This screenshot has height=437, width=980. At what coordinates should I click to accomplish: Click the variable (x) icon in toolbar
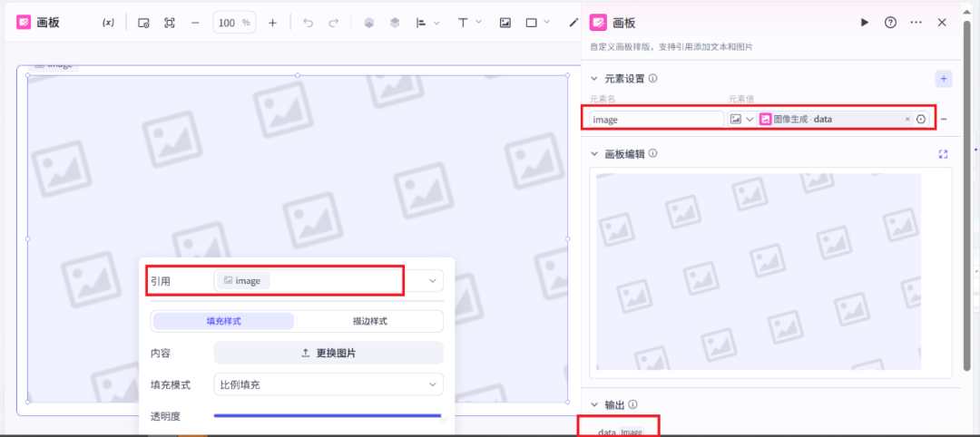108,23
